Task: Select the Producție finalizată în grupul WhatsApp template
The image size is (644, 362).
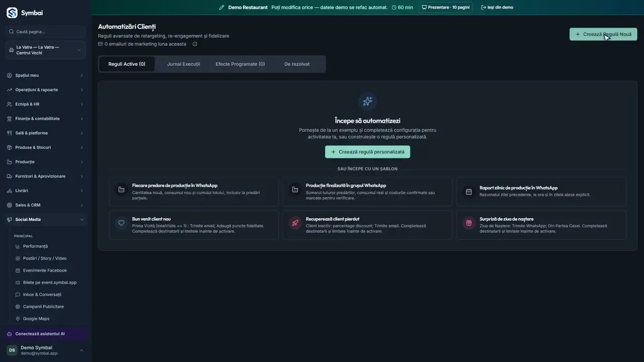Action: click(x=367, y=192)
